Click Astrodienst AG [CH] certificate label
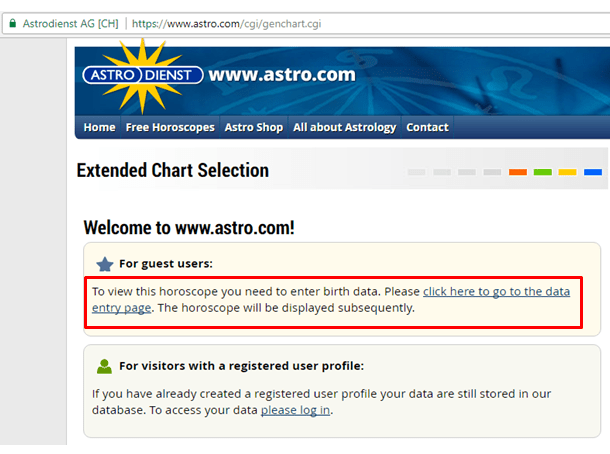Viewport: 610px width, 454px height. tap(70, 24)
